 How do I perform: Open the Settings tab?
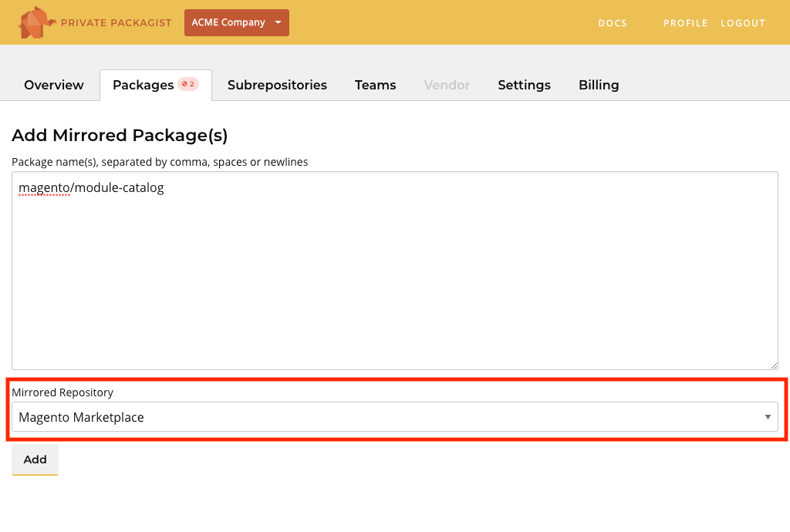[524, 85]
